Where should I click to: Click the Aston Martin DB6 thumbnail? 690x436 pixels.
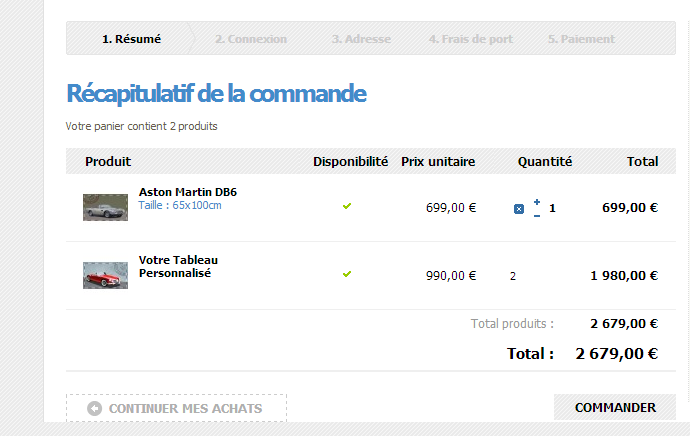pyautogui.click(x=105, y=207)
